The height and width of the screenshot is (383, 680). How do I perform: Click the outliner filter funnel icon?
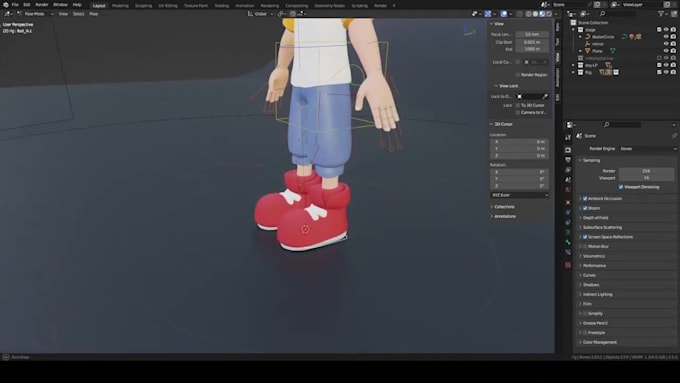[661, 14]
